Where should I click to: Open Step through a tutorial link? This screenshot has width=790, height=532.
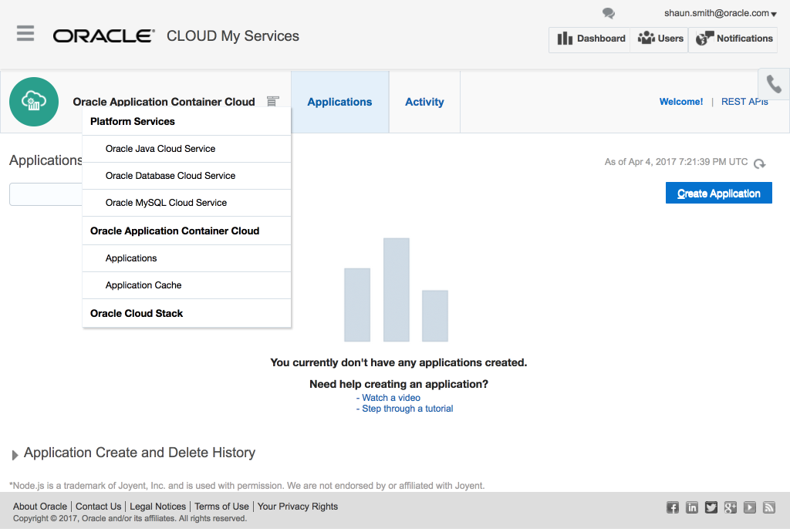pyautogui.click(x=407, y=409)
